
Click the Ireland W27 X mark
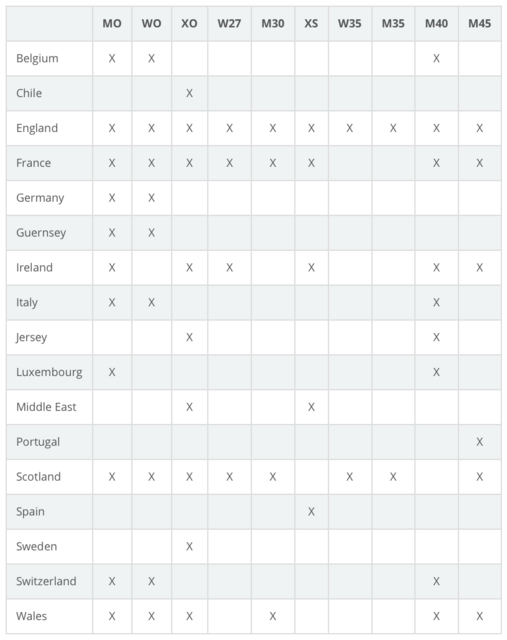click(x=229, y=268)
